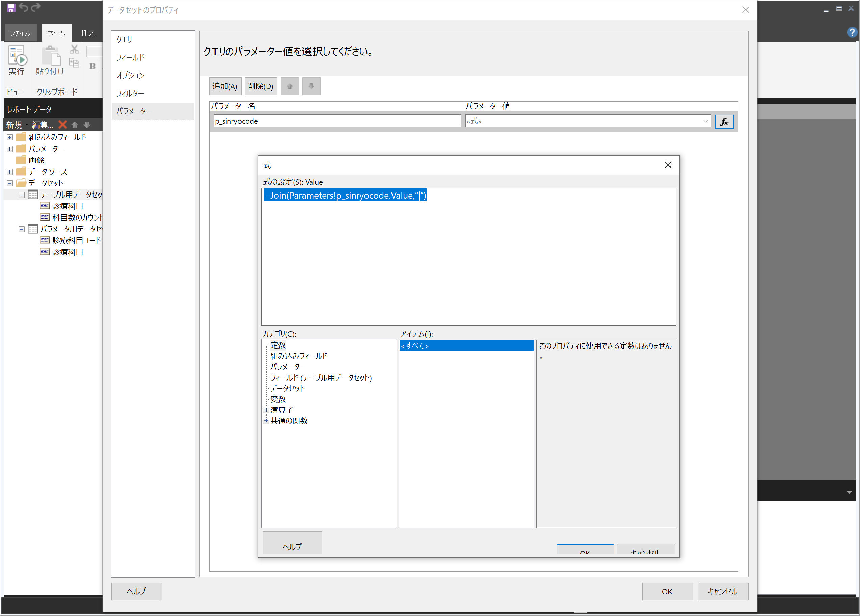Collapse the データセット folder node
Image resolution: width=860 pixels, height=616 pixels.
tap(10, 183)
